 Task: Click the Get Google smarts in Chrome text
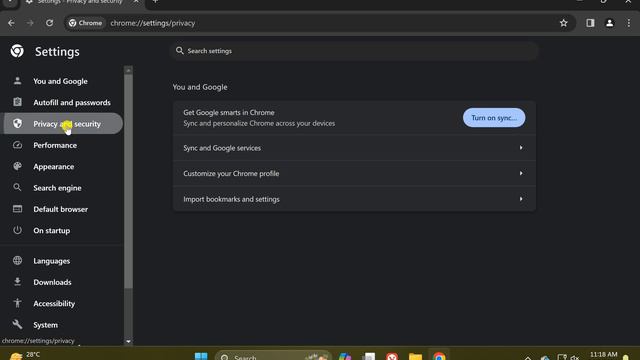point(229,113)
